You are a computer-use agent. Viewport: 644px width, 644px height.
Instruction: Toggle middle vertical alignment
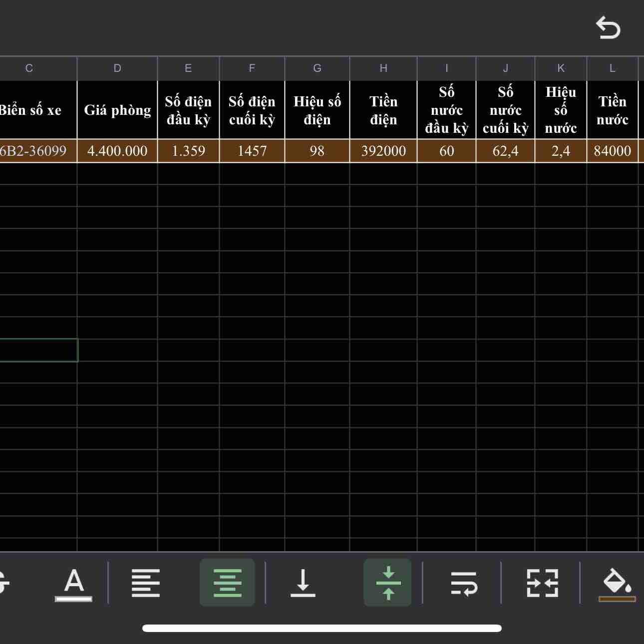pos(388,583)
